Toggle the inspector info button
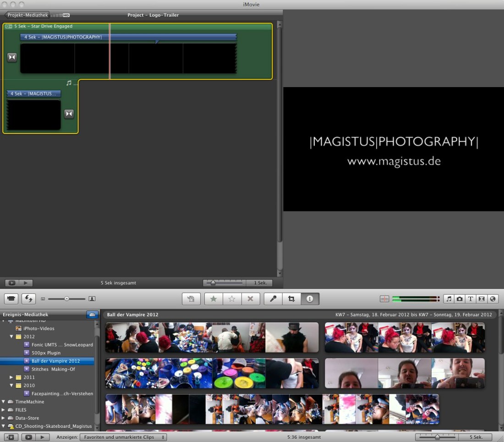This screenshot has width=504, height=442. click(310, 299)
